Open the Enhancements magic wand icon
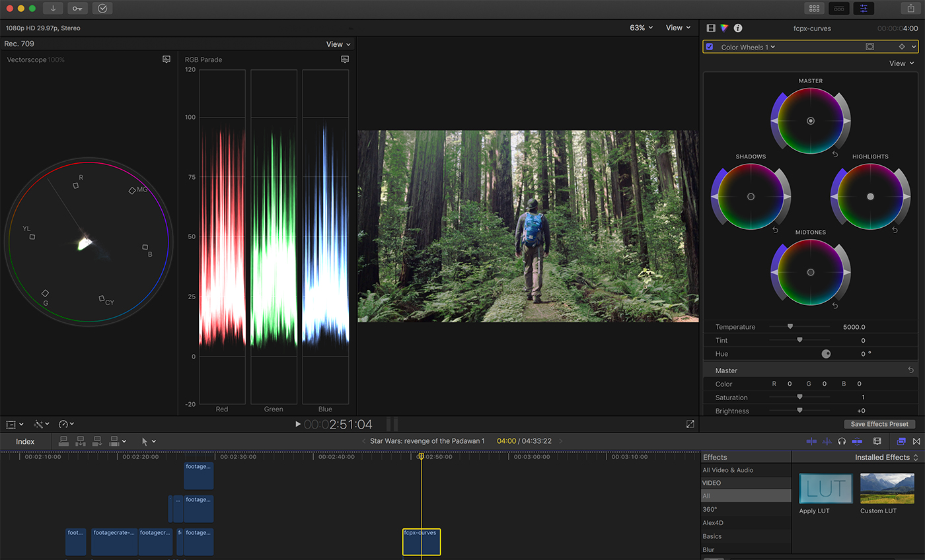Screen dimensions: 925x560 [38, 424]
